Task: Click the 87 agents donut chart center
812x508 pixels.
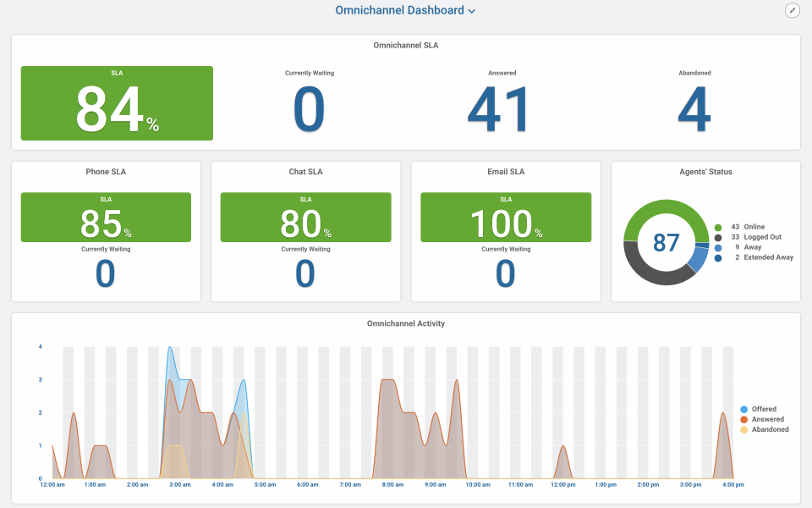Action: 667,243
